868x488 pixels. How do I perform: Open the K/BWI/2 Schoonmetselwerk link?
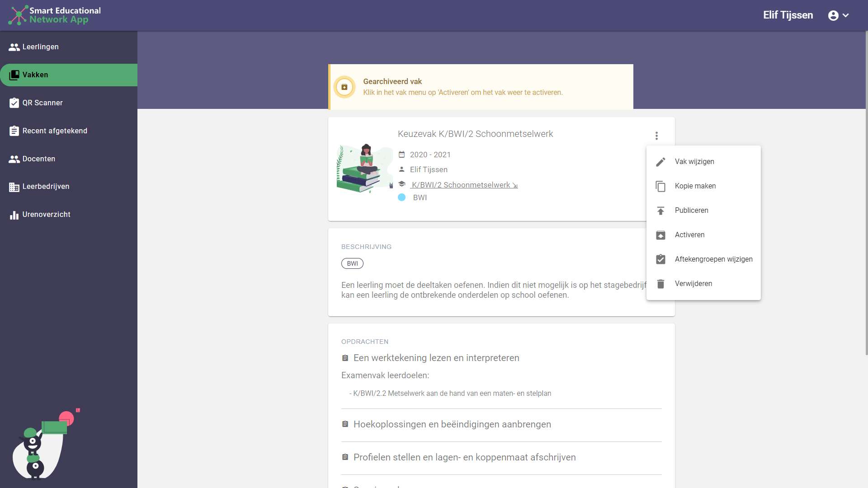[464, 185]
